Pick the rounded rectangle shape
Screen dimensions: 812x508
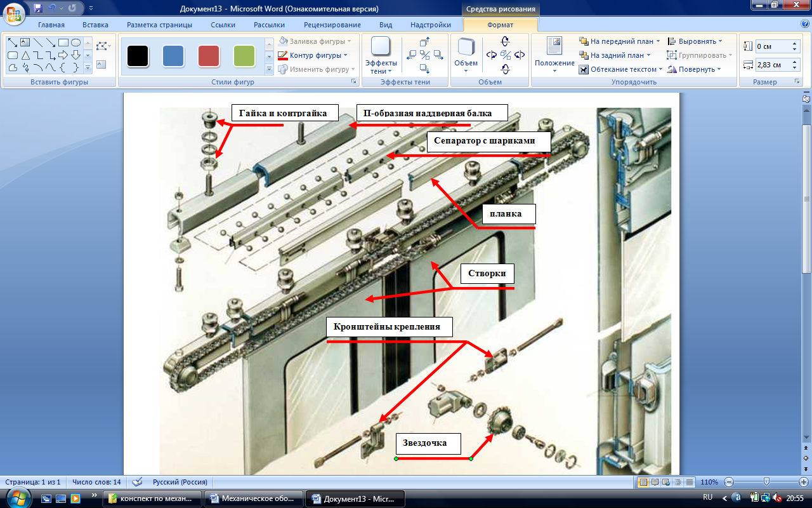point(13,55)
